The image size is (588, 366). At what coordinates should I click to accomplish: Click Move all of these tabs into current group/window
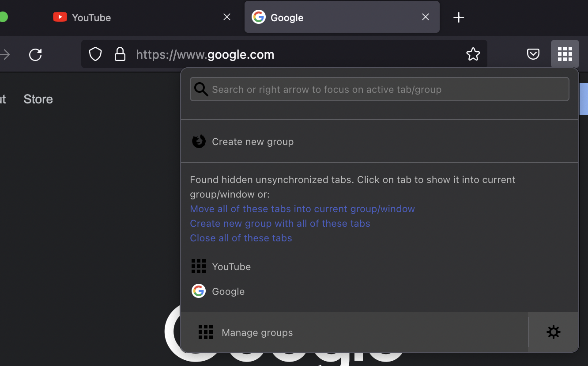coord(302,209)
